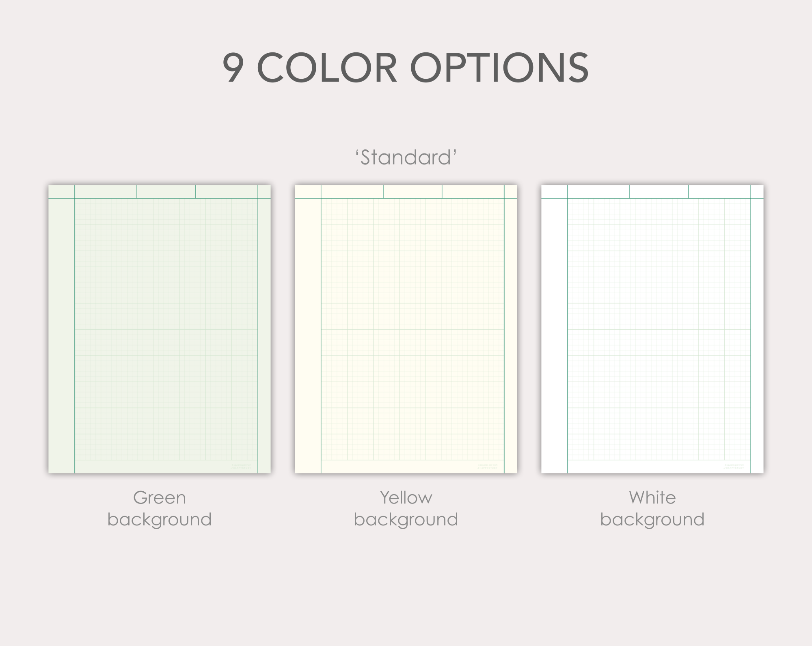Select the yellow background paper preview
The image size is (812, 646).
406,329
